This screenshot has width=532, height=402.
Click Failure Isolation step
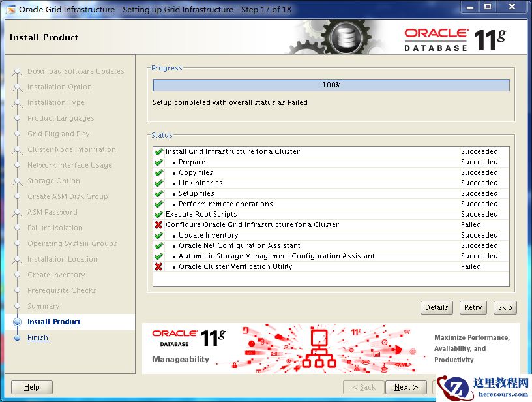pos(55,228)
